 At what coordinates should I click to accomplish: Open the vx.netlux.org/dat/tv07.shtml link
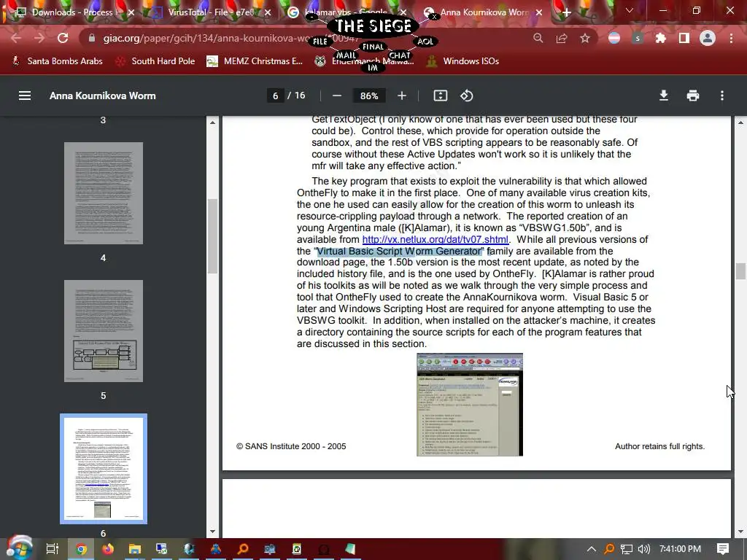(x=435, y=239)
